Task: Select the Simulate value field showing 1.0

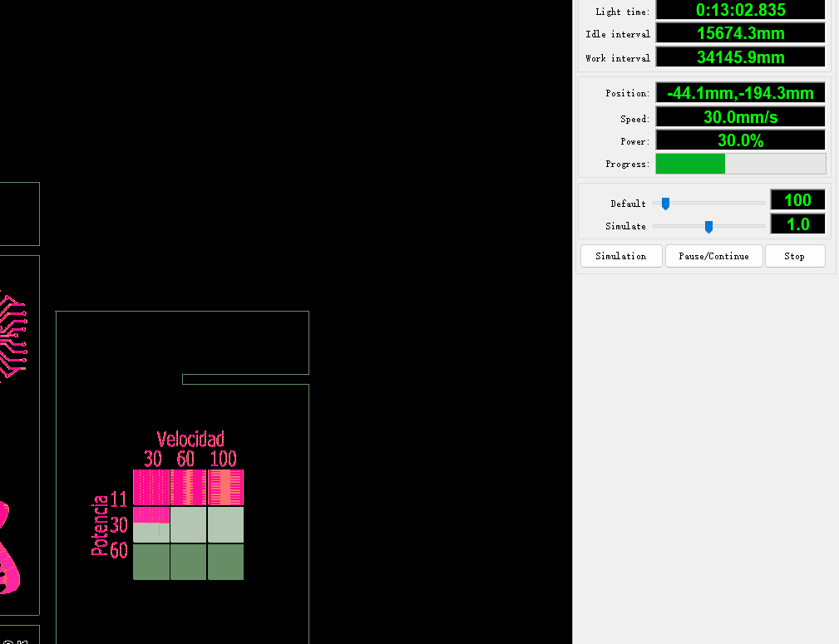Action: [797, 224]
